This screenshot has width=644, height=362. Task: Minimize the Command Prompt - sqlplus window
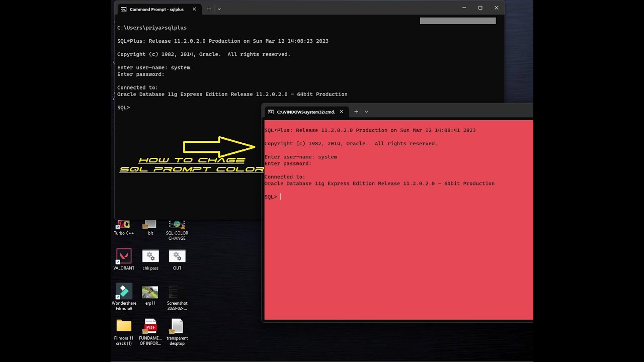(x=464, y=8)
